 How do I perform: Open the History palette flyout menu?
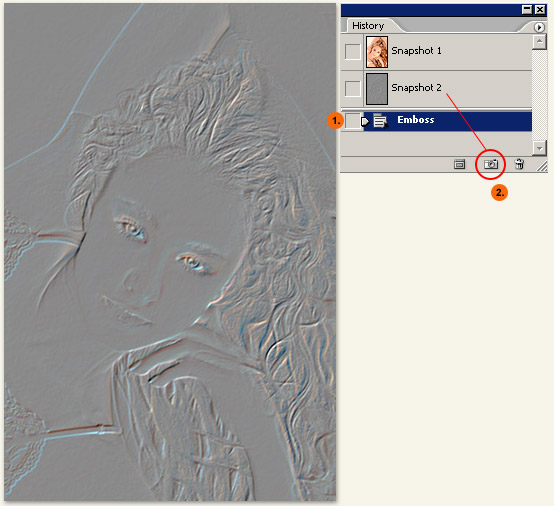539,27
